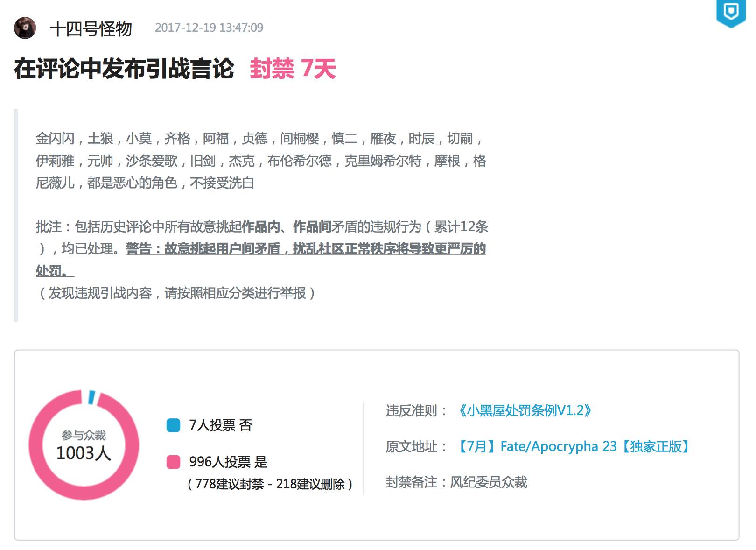Image resolution: width=756 pixels, height=550 pixels.
Task: Open the 《小黑屋处罚条例V1.2》 rules link
Action: point(525,410)
